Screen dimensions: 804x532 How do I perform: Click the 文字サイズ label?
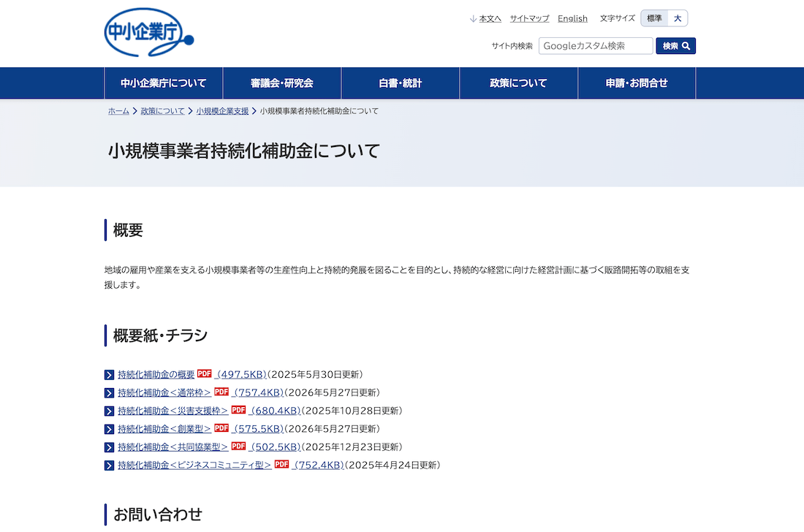point(618,18)
